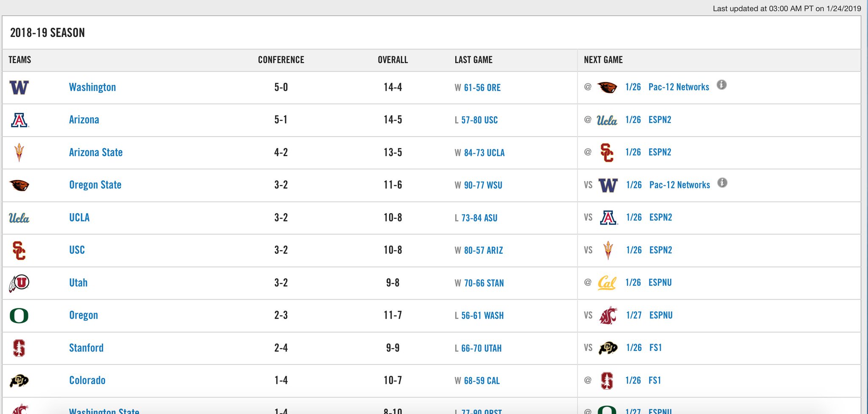The height and width of the screenshot is (414, 868).
Task: Click the Washington State opponent logo in Oregon's next game
Action: tap(608, 316)
